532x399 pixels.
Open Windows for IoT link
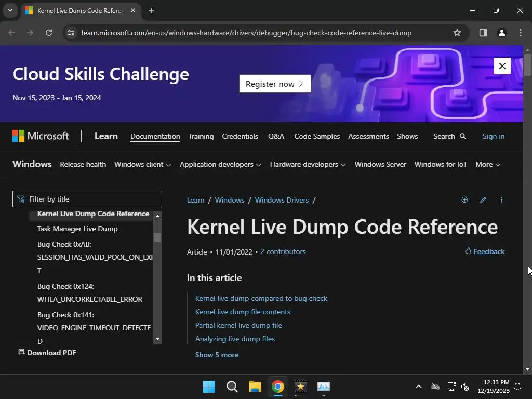click(x=441, y=164)
